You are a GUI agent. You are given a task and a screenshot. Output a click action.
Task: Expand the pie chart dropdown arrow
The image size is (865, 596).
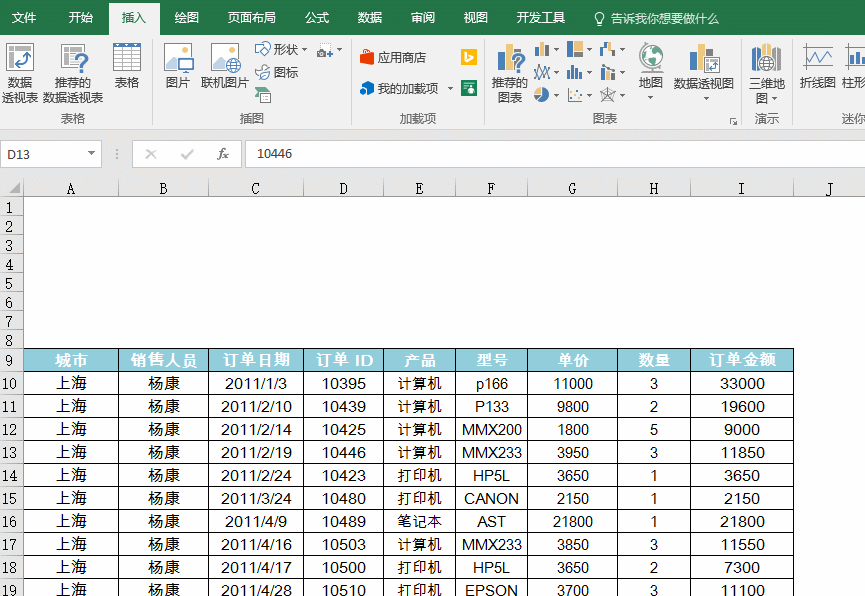click(556, 95)
